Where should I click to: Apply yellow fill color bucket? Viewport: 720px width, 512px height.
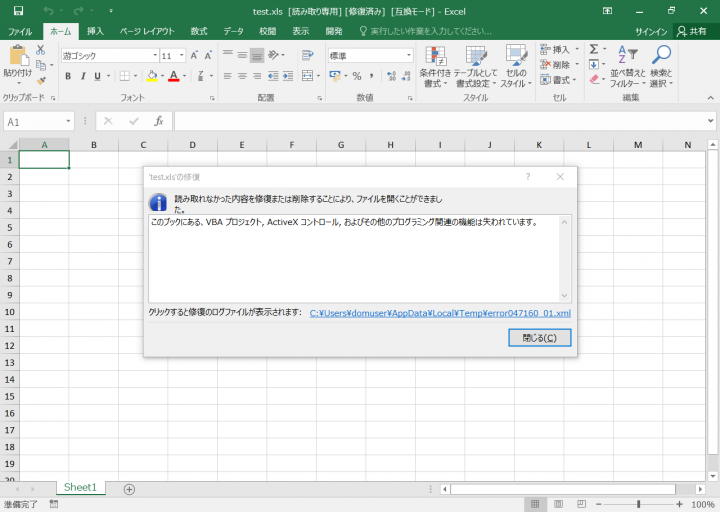pos(152,76)
